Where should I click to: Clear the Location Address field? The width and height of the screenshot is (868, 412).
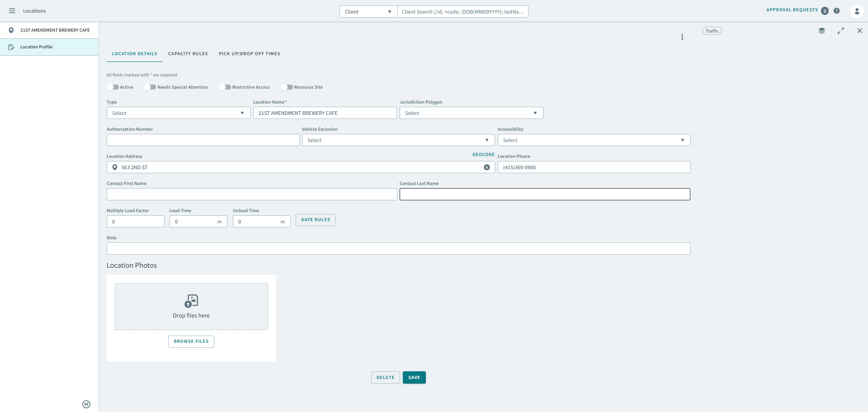click(487, 167)
